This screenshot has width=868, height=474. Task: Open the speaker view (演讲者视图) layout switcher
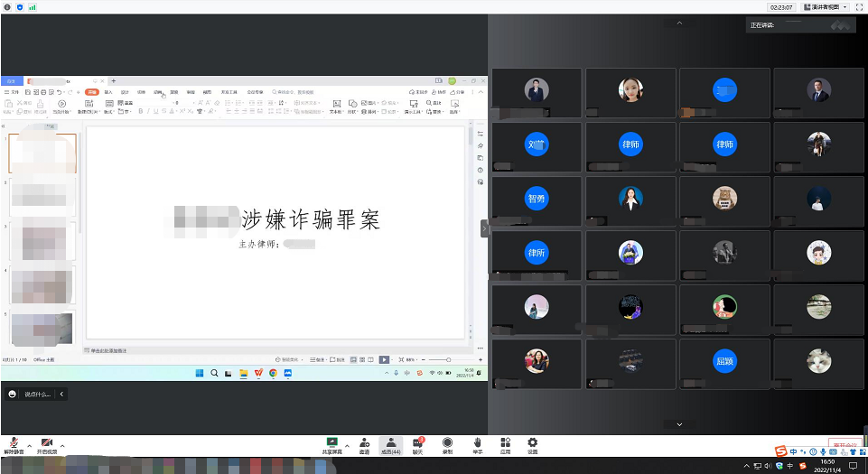point(822,6)
